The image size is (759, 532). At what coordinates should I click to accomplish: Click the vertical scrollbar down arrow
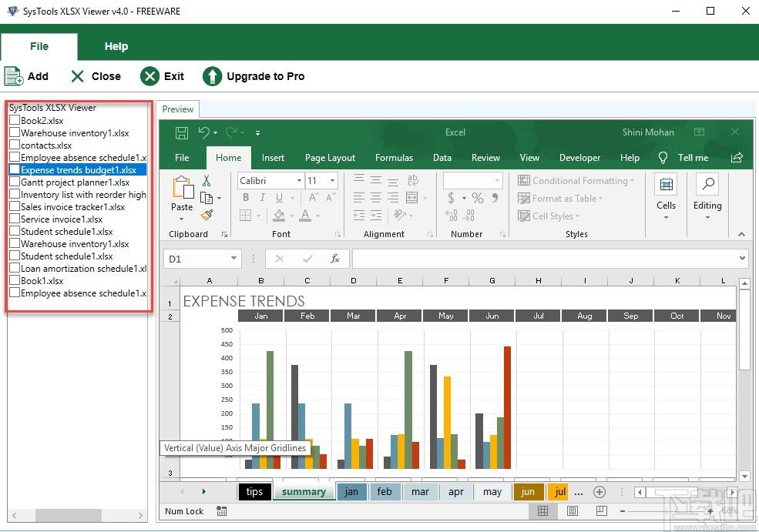(744, 476)
